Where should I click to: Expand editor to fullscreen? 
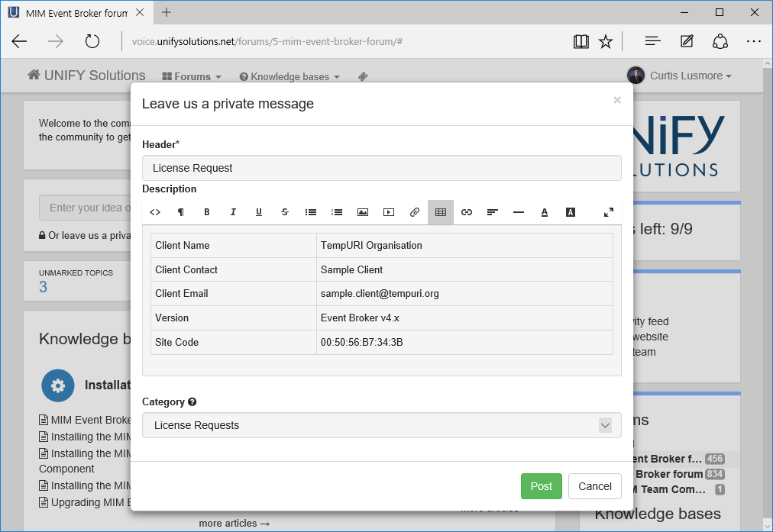click(609, 212)
